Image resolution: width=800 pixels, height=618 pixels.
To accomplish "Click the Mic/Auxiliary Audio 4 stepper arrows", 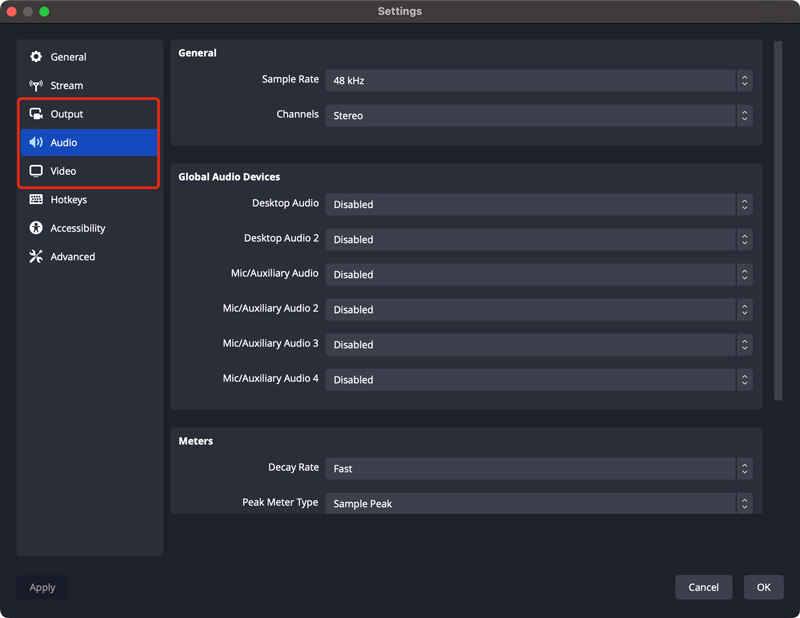I will (744, 380).
